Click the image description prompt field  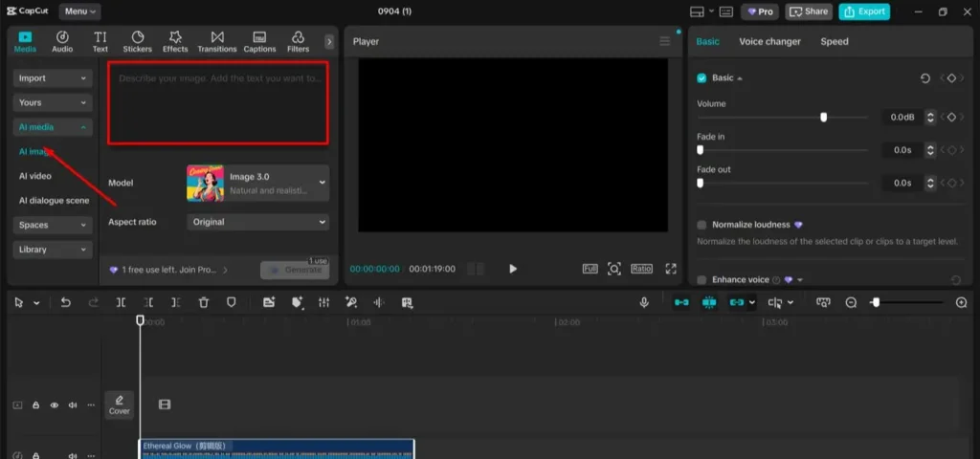pos(218,103)
